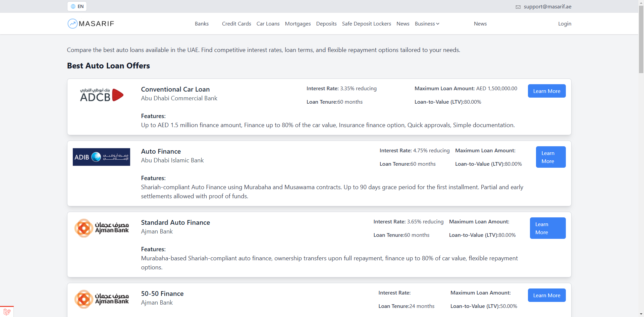
Task: Navigate to Mortgages section
Action: pyautogui.click(x=298, y=24)
